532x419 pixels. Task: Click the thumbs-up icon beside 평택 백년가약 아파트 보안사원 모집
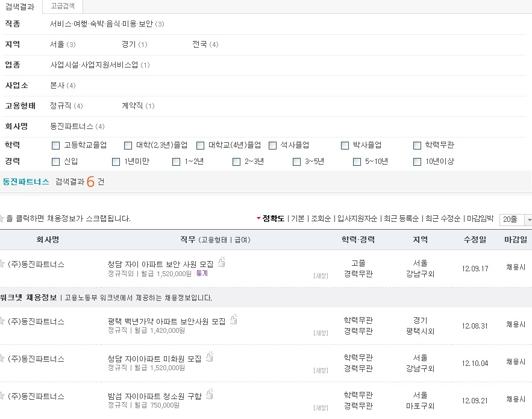coord(234,319)
